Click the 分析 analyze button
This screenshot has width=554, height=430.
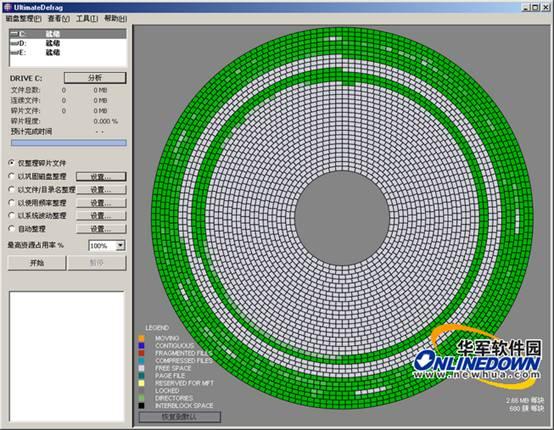coord(95,78)
